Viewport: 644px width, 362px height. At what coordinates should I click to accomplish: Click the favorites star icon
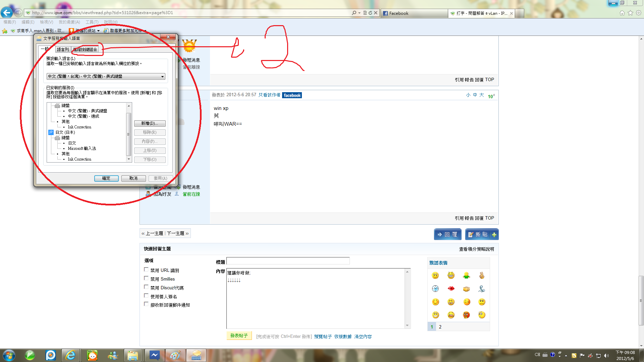pos(630,13)
